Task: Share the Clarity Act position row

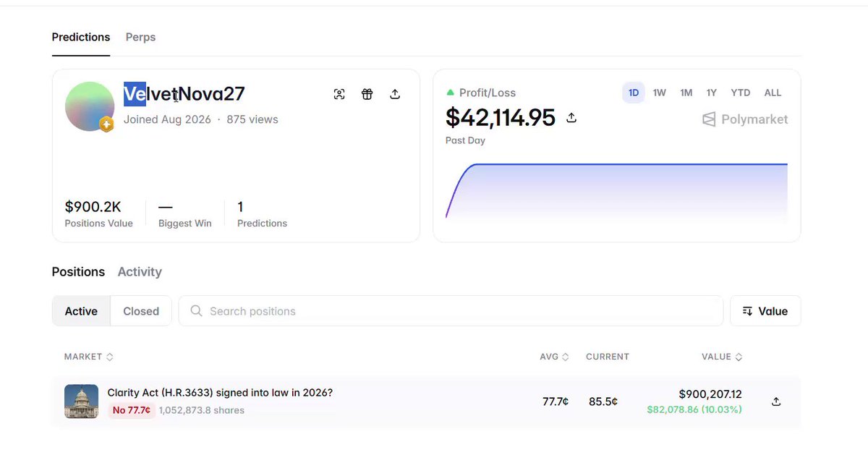Action: pos(776,402)
